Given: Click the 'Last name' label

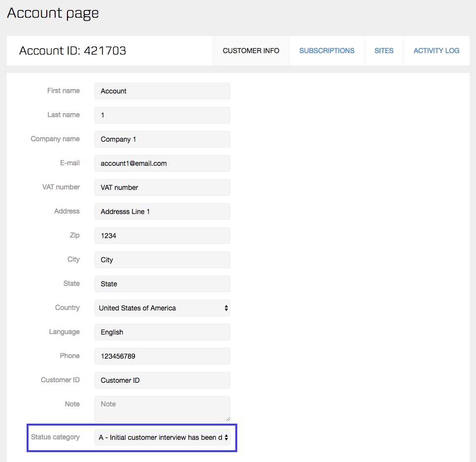Looking at the screenshot, I should click(63, 115).
